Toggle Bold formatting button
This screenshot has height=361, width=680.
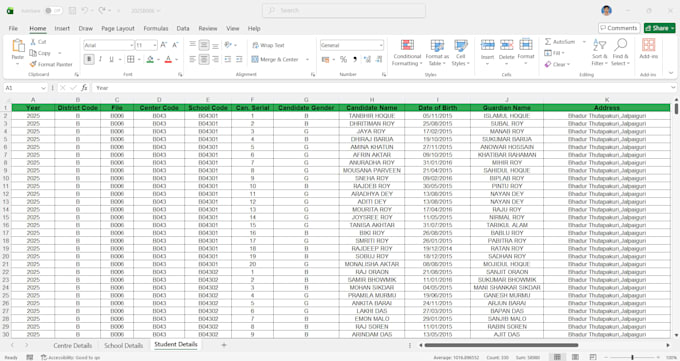click(89, 59)
